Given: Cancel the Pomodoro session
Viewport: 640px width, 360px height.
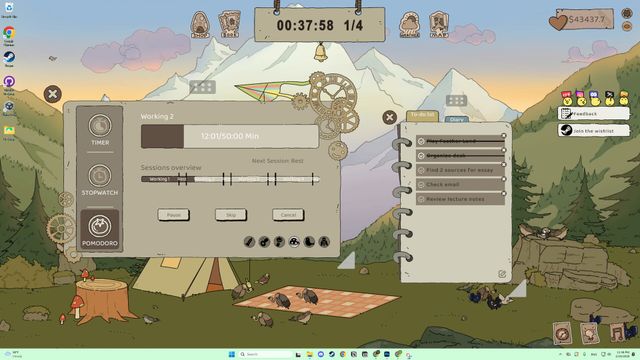Looking at the screenshot, I should click(x=288, y=215).
